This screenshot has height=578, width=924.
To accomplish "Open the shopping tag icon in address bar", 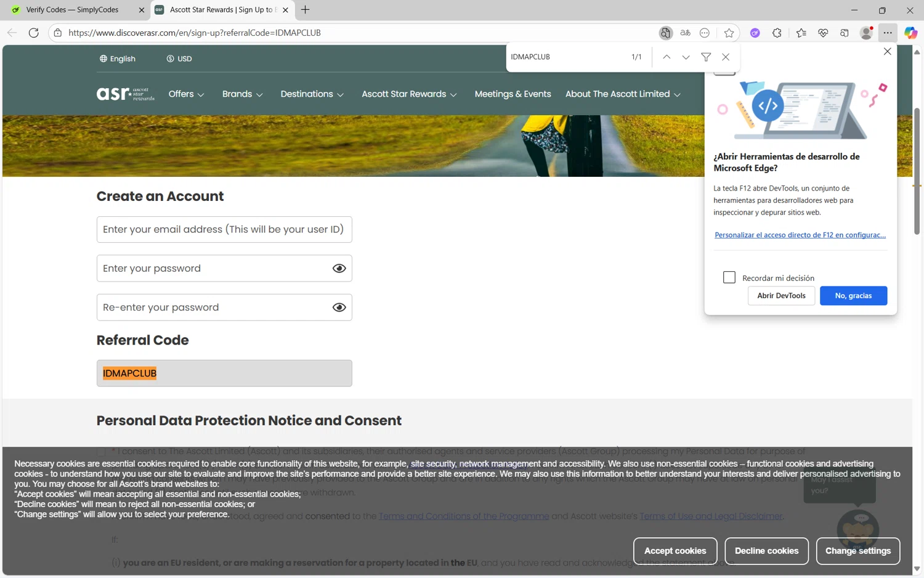I will click(665, 33).
